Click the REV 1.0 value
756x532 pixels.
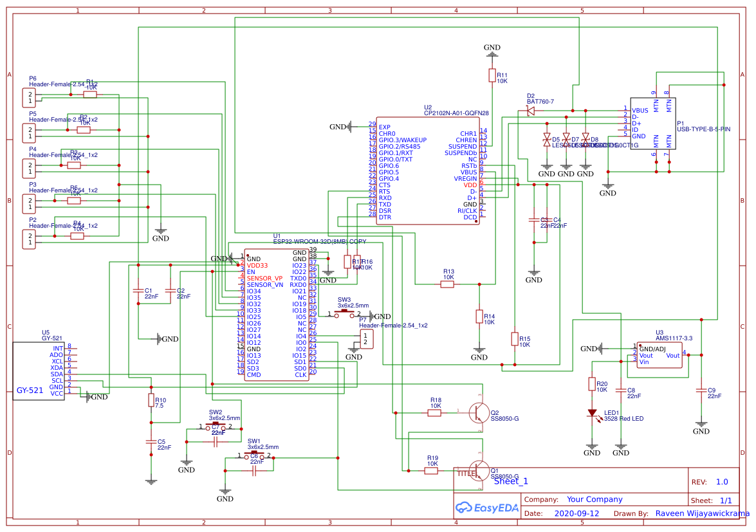[x=722, y=482]
